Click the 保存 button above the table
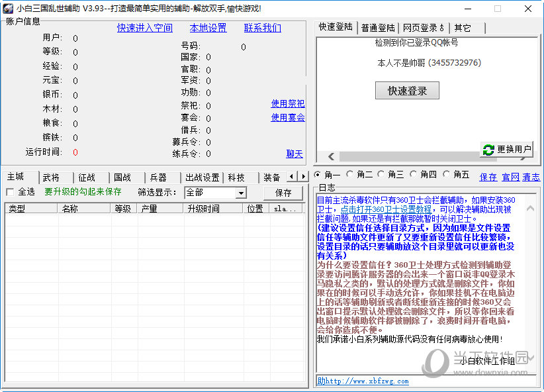Image resolution: width=544 pixels, height=392 pixels. pyautogui.click(x=283, y=193)
